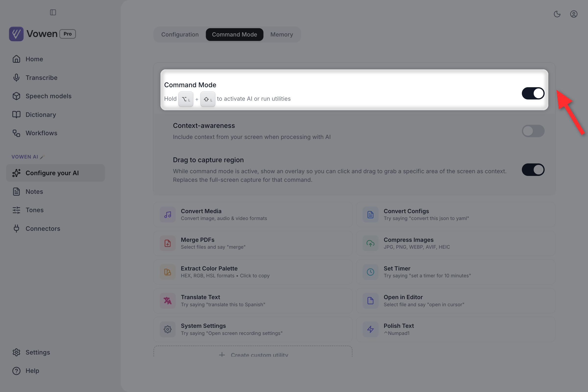Enable the Context-awareness toggle
Image resolution: width=588 pixels, height=392 pixels.
coord(533,131)
